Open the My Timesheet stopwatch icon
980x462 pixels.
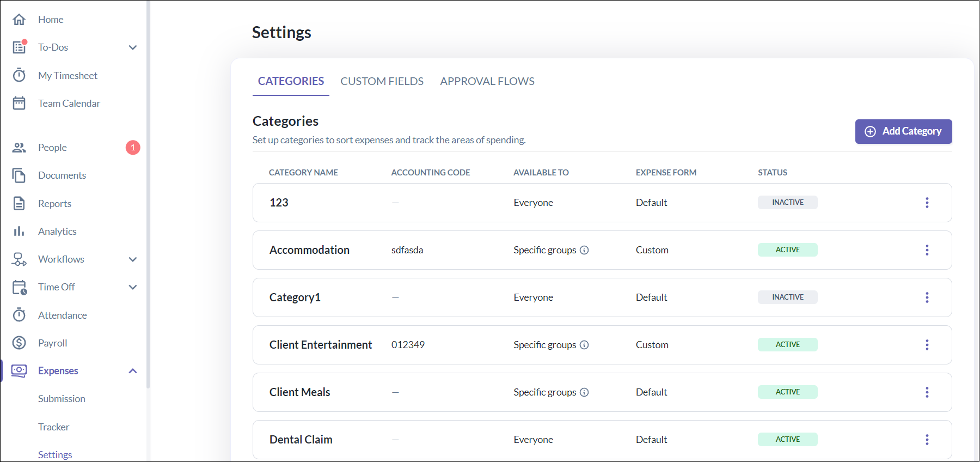point(19,75)
